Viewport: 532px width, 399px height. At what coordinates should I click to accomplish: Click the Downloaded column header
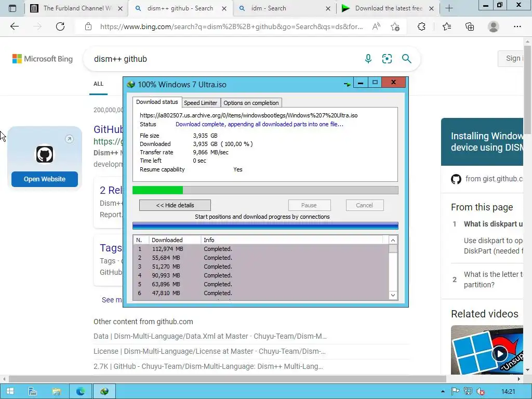click(175, 240)
